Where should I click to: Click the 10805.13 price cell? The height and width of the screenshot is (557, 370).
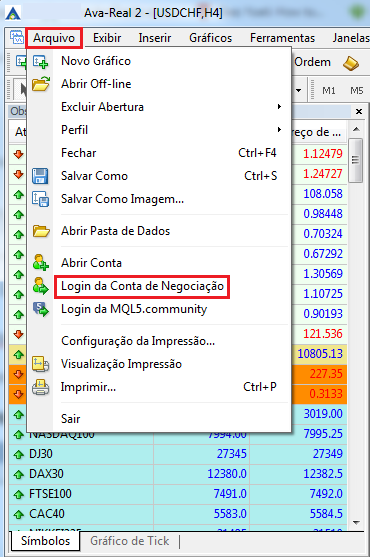tap(320, 353)
